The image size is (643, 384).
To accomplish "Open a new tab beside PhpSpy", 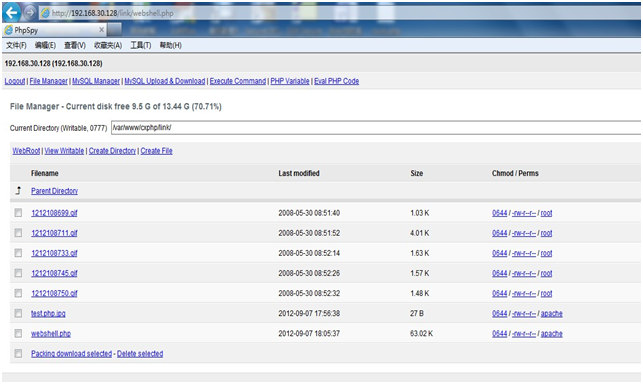I will tap(114, 30).
